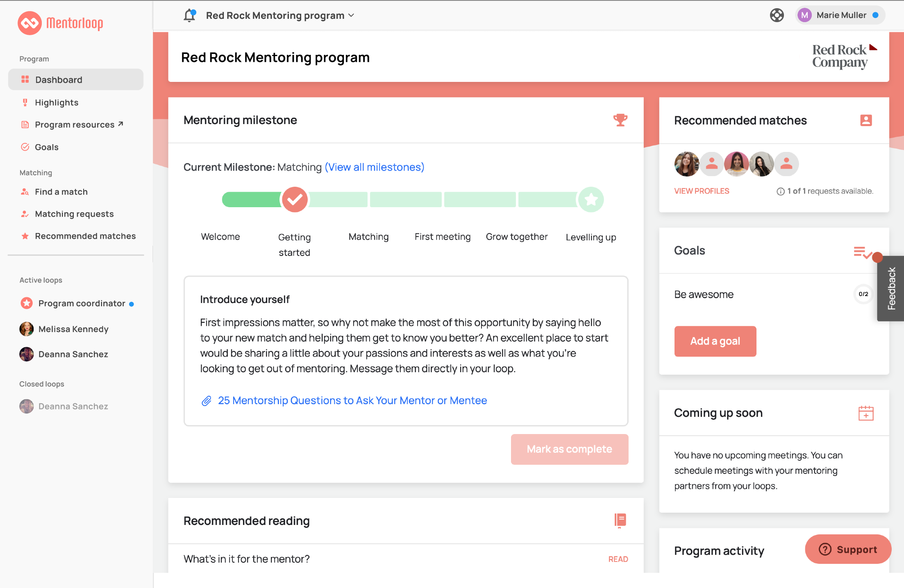Select Find a match
Screen dimensions: 904x588
[x=61, y=192]
